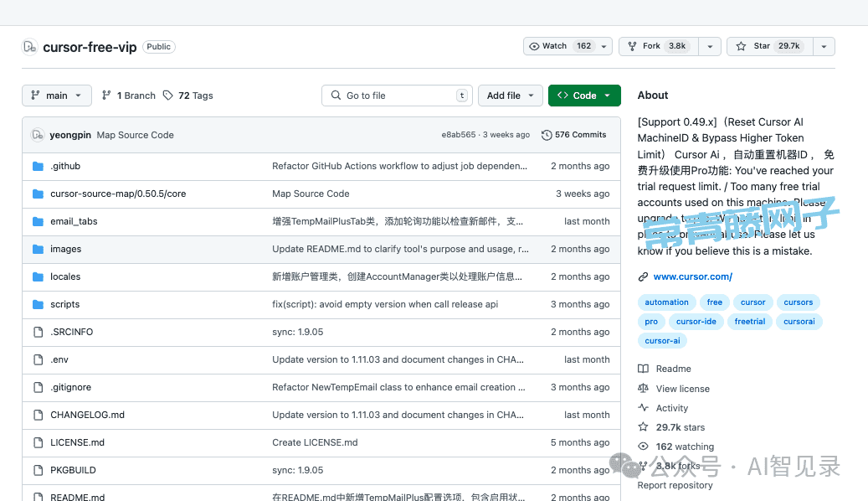
Task: Select the automation topic tag
Action: tap(666, 302)
